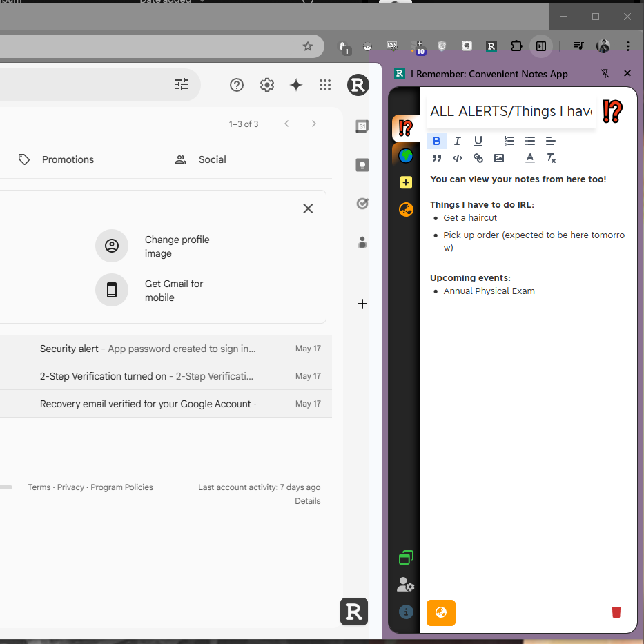This screenshot has width=644, height=644.
Task: Open the Recovery email verified message
Action: pos(166,403)
